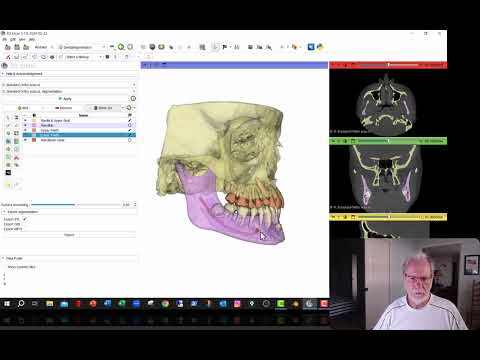This screenshot has width=480, height=360.
Task: Click the module history back arrow
Action: point(112,47)
